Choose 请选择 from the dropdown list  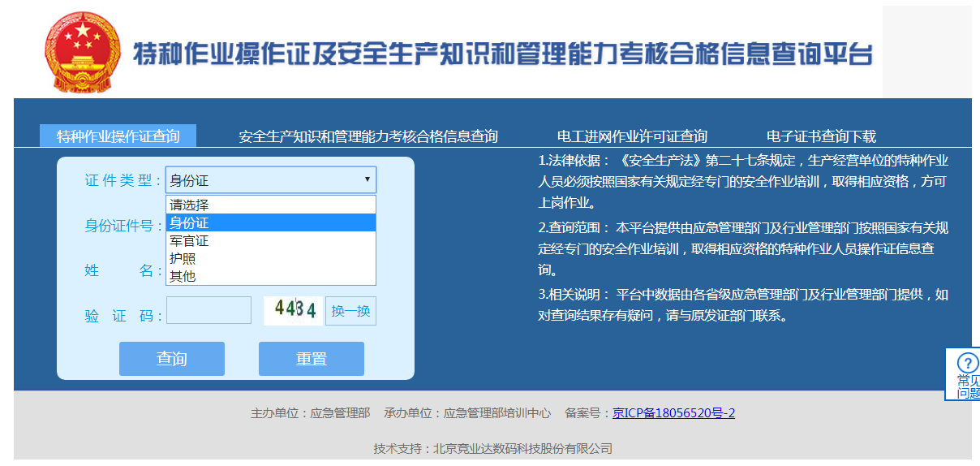pos(271,205)
